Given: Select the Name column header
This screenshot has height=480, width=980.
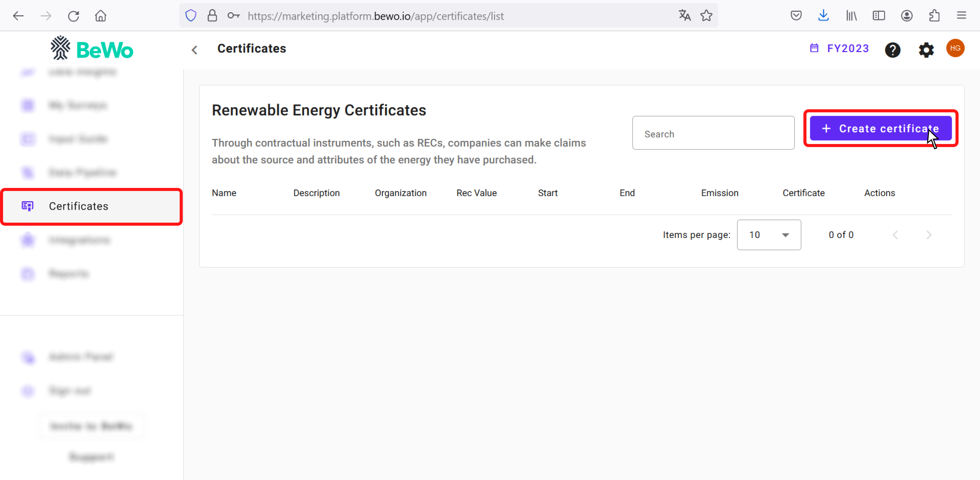Looking at the screenshot, I should [x=224, y=192].
